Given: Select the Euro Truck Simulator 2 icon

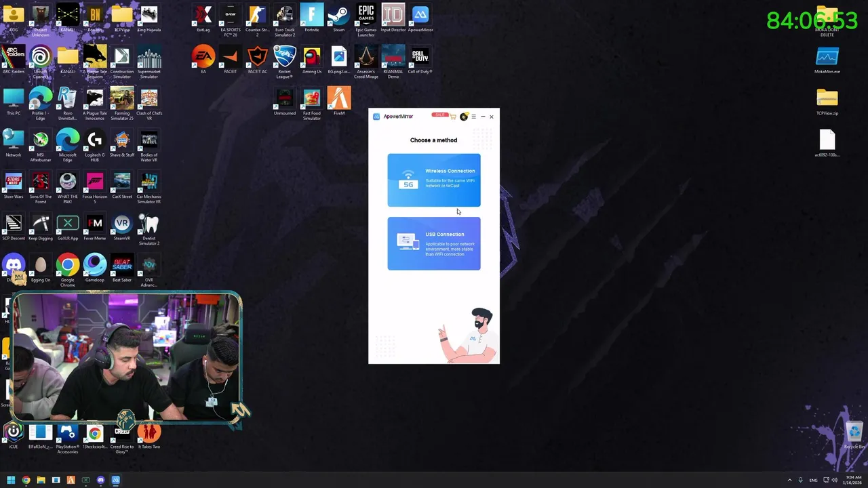Looking at the screenshot, I should 285,21.
